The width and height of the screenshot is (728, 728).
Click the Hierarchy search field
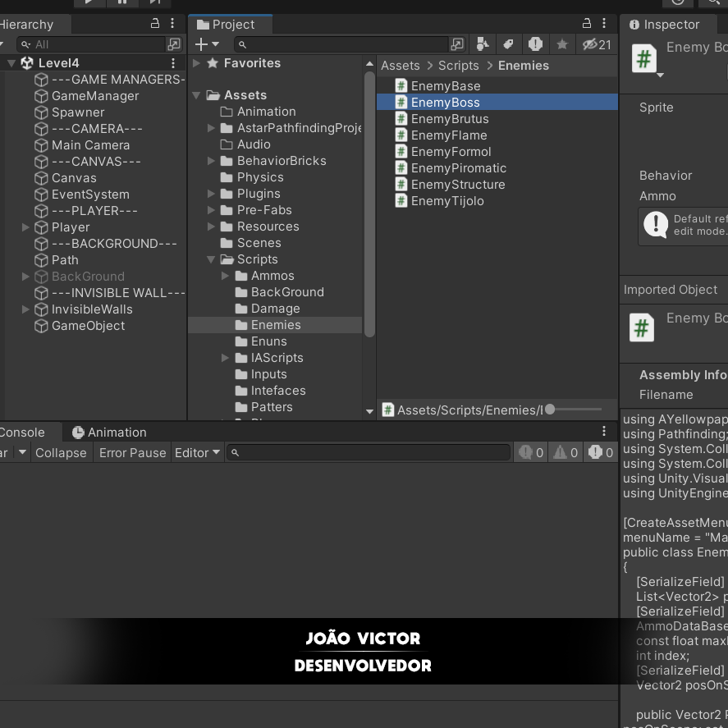coord(91,44)
